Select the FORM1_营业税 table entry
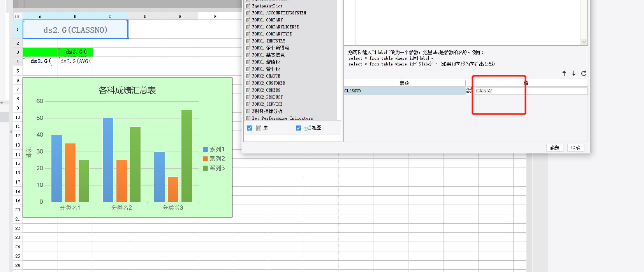Image resolution: width=644 pixels, height=272 pixels. pos(266,69)
